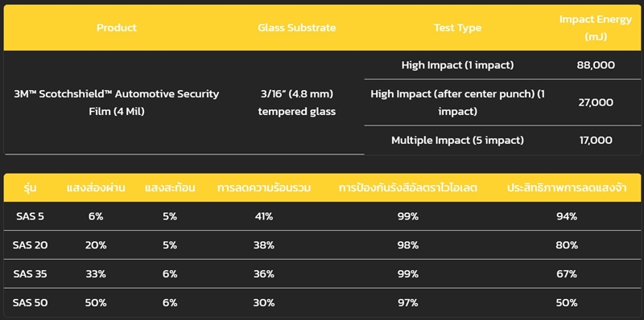
Task: Click the Impact Energy (mJ) header
Action: coord(596,28)
